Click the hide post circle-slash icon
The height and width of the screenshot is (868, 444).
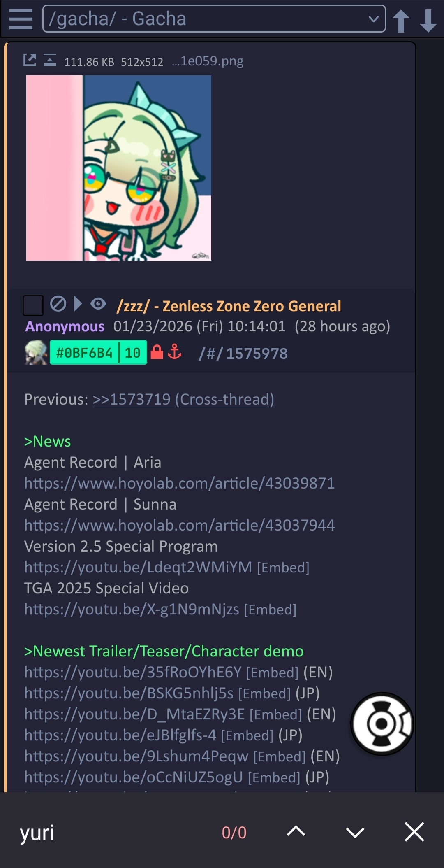pyautogui.click(x=58, y=304)
